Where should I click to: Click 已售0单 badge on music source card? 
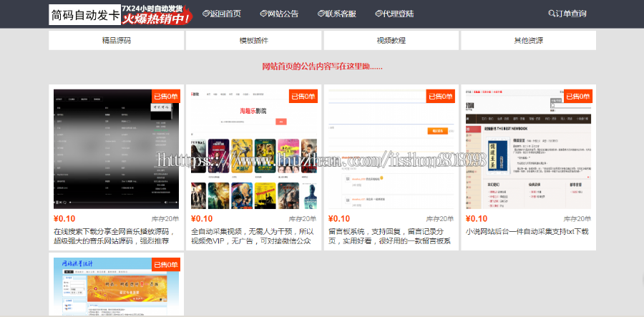pos(166,97)
